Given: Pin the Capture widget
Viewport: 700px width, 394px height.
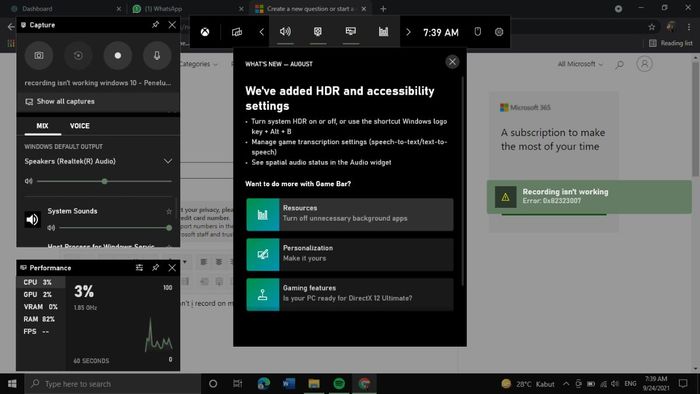Looking at the screenshot, I should (155, 25).
